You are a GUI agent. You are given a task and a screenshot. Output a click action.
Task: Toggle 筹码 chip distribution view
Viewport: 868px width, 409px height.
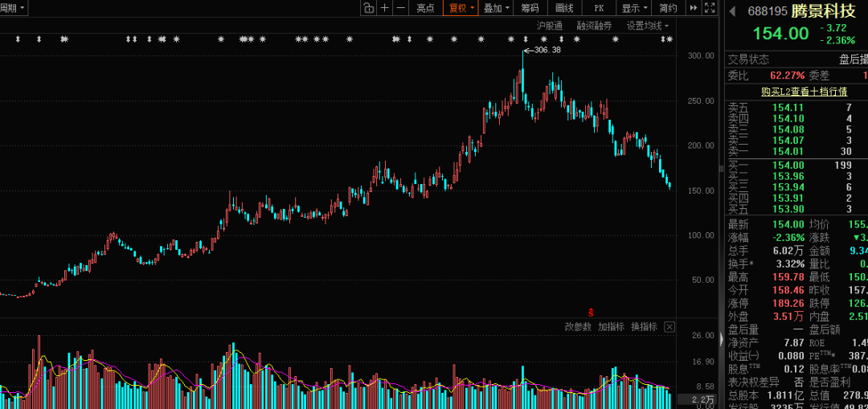coord(530,8)
